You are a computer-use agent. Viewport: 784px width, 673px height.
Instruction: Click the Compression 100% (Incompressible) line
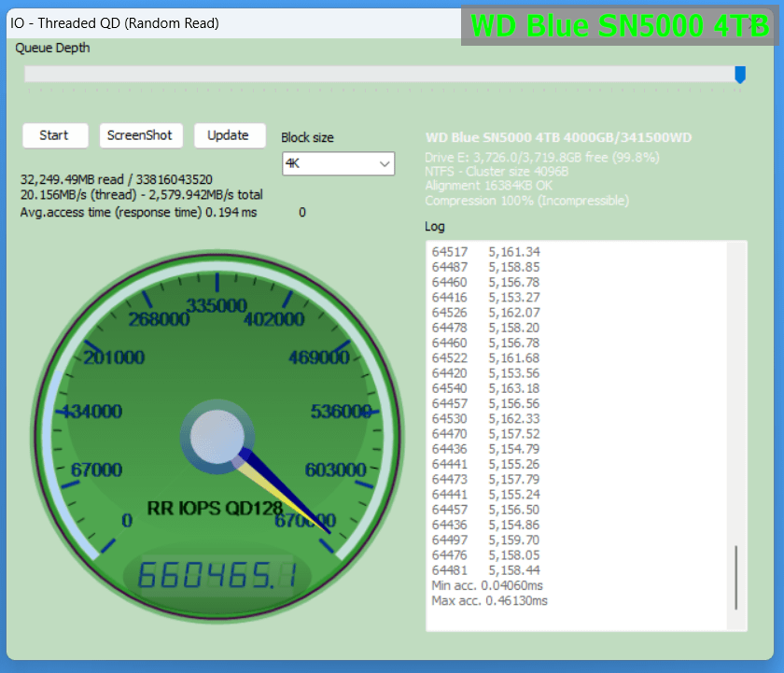527,201
